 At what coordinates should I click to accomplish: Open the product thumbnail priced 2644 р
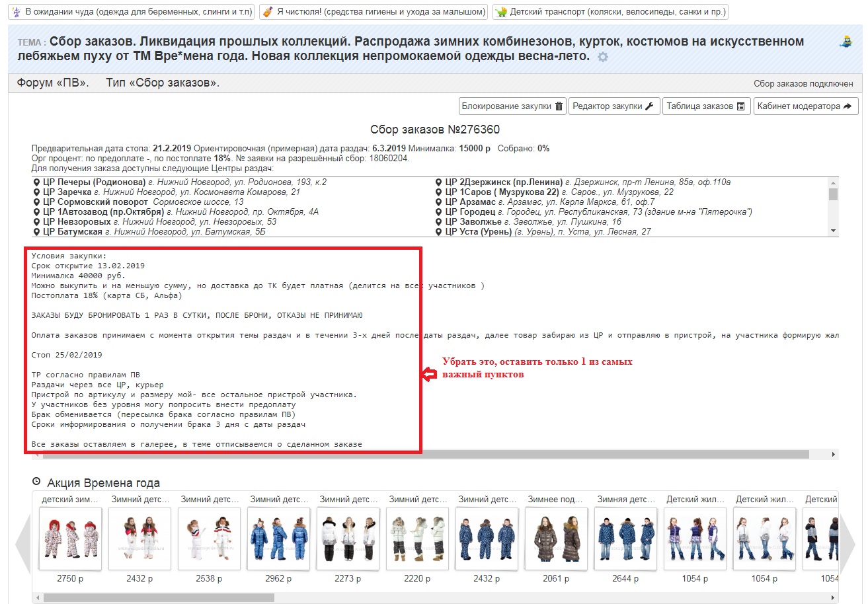coord(625,539)
